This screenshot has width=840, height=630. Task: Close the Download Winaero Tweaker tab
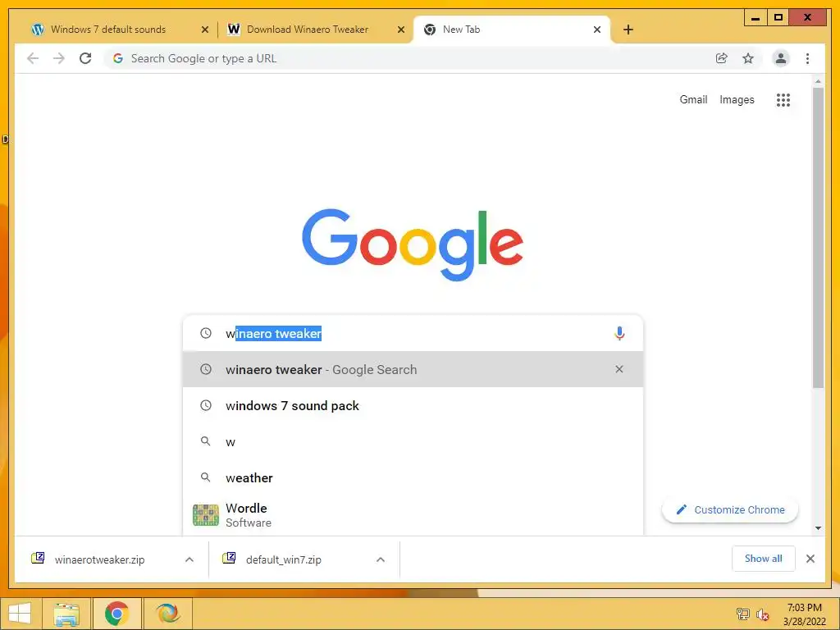(x=400, y=30)
